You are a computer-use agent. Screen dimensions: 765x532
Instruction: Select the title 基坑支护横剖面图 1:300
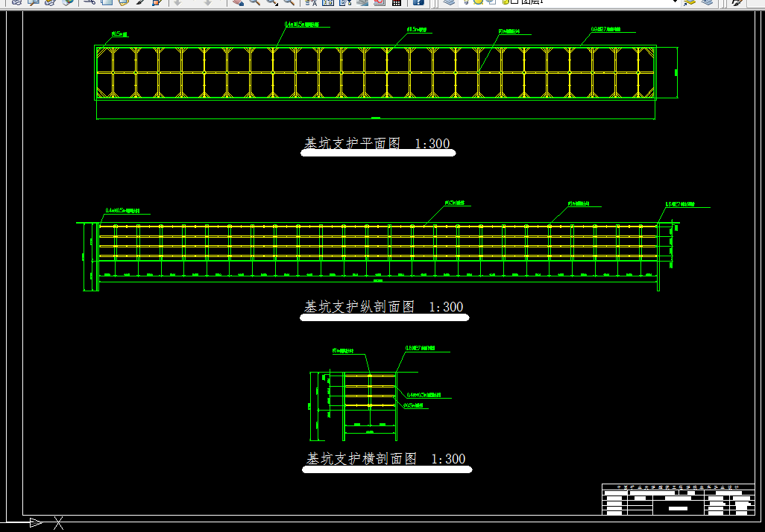coord(386,459)
